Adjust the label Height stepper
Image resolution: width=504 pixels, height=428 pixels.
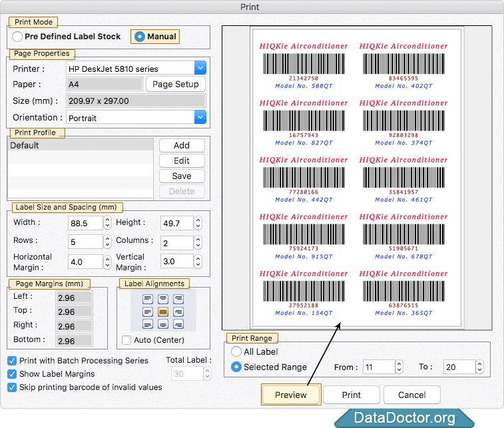coord(198,222)
